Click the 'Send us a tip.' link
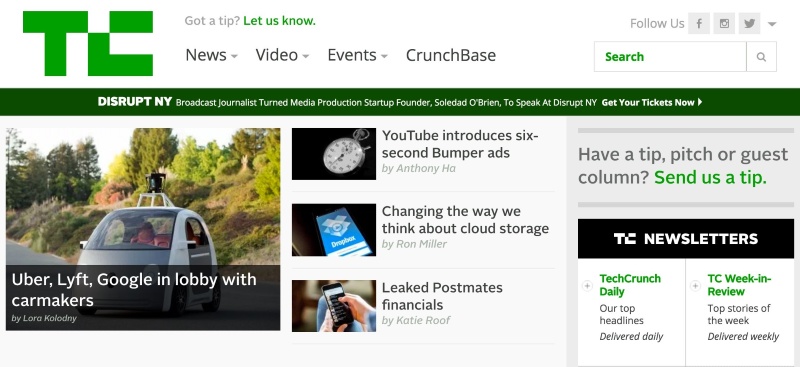 pos(710,178)
